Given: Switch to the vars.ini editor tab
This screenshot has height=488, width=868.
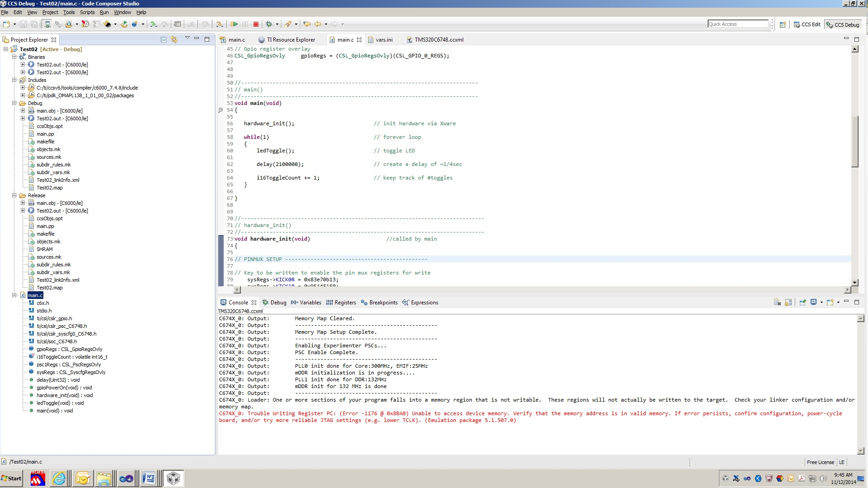Looking at the screenshot, I should point(380,40).
